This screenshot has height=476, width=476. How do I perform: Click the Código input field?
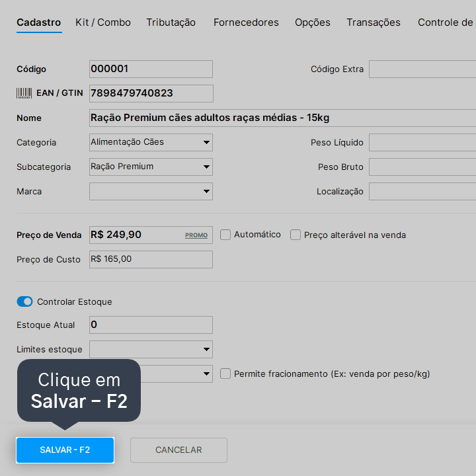151,69
